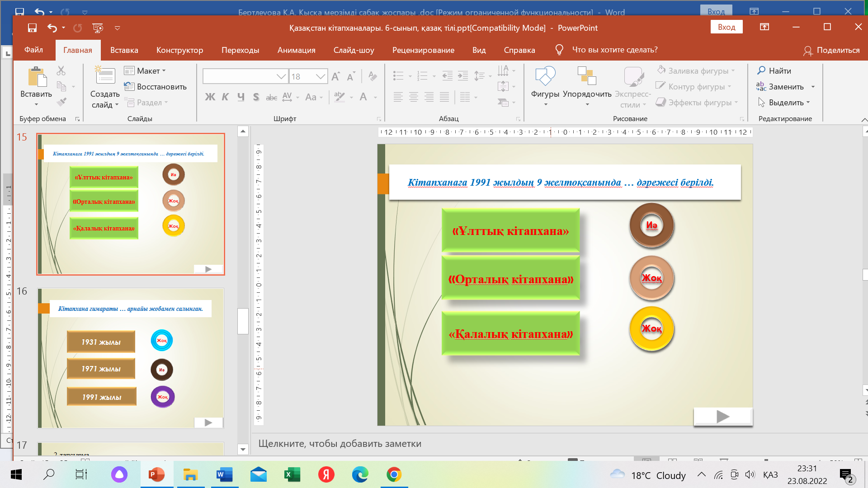Expand the Select (Выделить) dropdown
Screen dimensions: 868x488
808,103
